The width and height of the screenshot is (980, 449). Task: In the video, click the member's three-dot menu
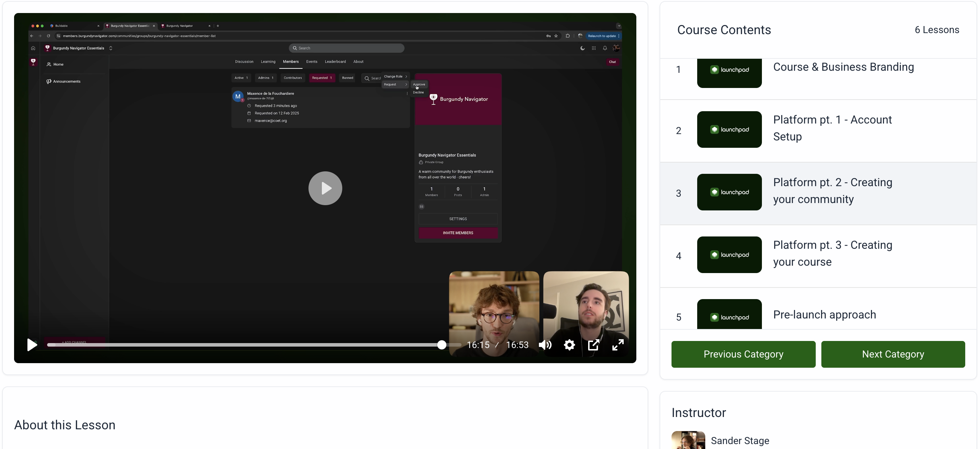click(x=407, y=94)
